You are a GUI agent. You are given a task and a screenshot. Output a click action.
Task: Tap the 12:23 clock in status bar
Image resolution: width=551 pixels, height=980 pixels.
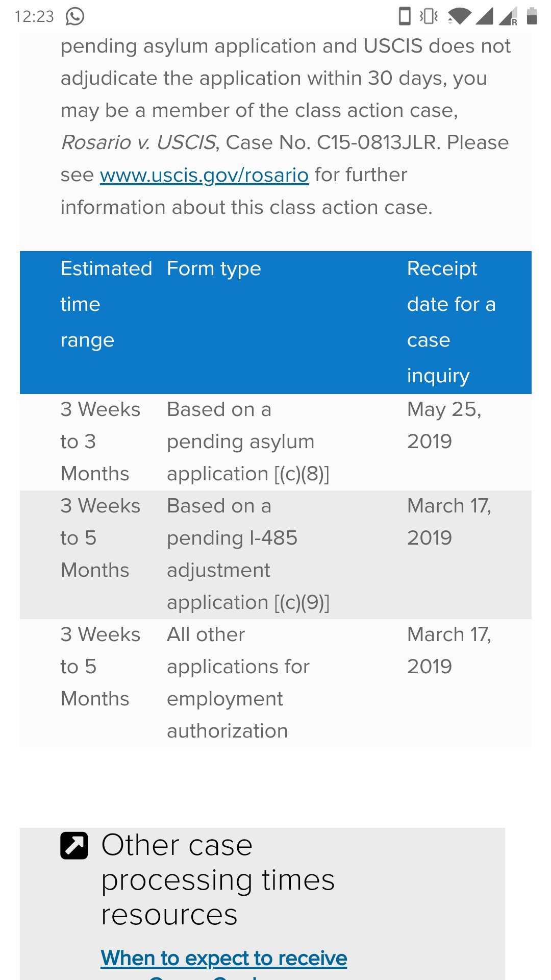[34, 16]
